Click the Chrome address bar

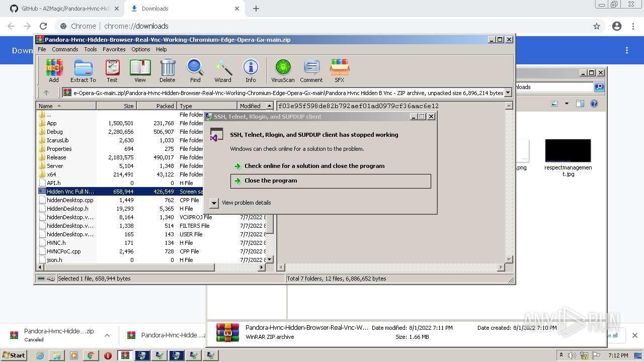coord(322,26)
